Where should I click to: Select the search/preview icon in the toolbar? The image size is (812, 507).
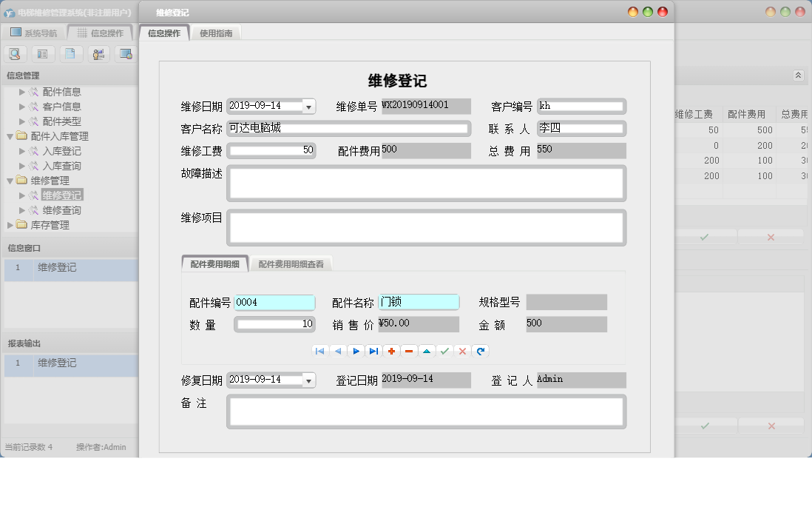coord(15,53)
